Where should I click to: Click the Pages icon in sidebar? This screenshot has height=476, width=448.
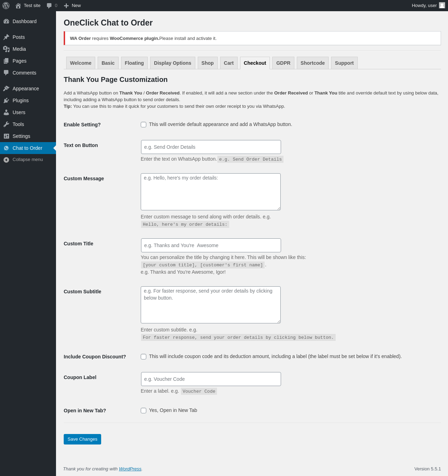[x=6, y=61]
